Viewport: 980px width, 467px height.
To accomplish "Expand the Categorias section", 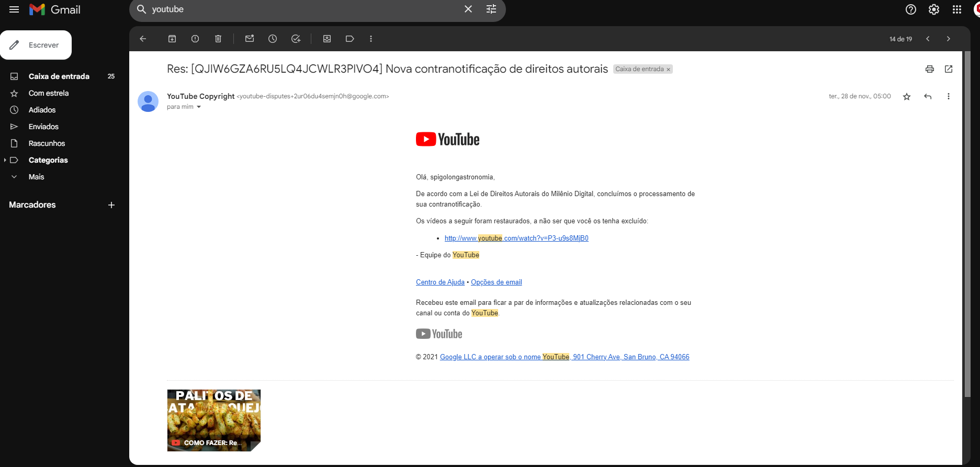I will click(5, 160).
